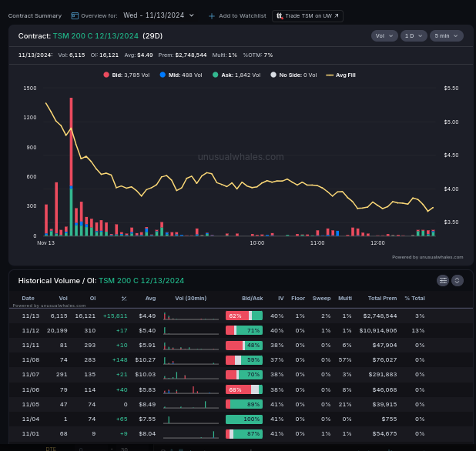This screenshot has height=451, width=476.
Task: Open the 5 min interval dropdown
Action: pyautogui.click(x=446, y=36)
